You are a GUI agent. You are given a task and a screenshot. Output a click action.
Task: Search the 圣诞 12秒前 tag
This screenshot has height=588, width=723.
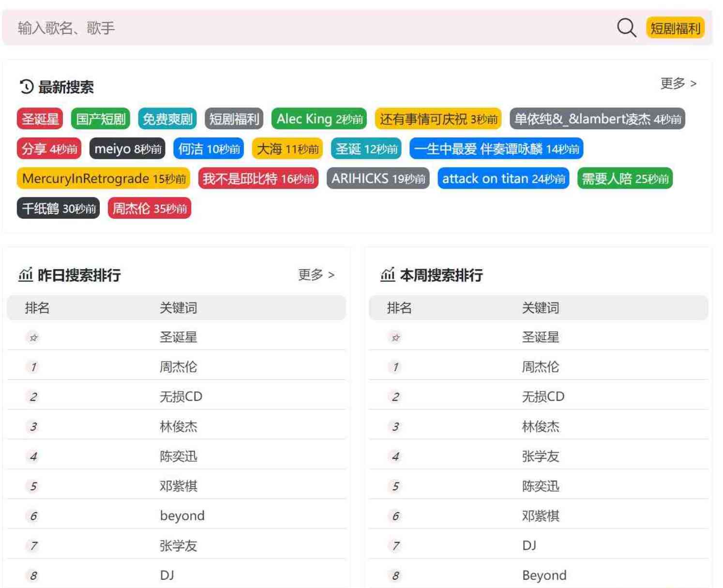click(366, 149)
